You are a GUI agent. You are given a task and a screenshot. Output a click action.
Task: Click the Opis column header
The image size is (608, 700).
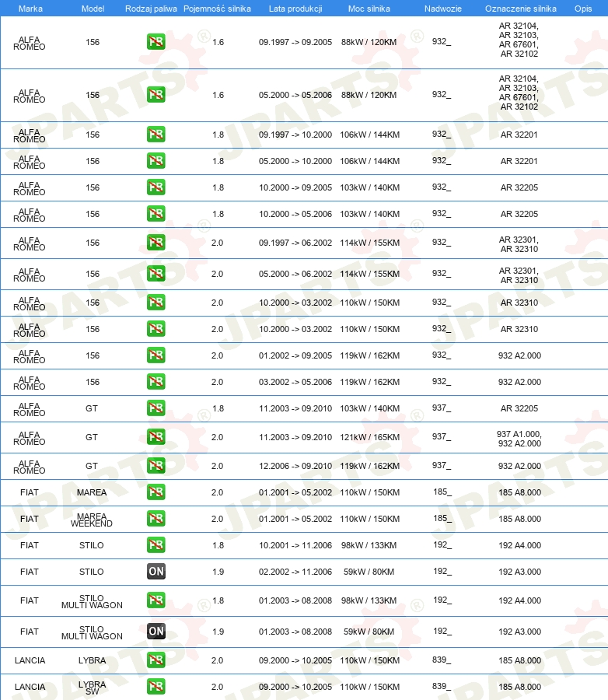(x=583, y=9)
